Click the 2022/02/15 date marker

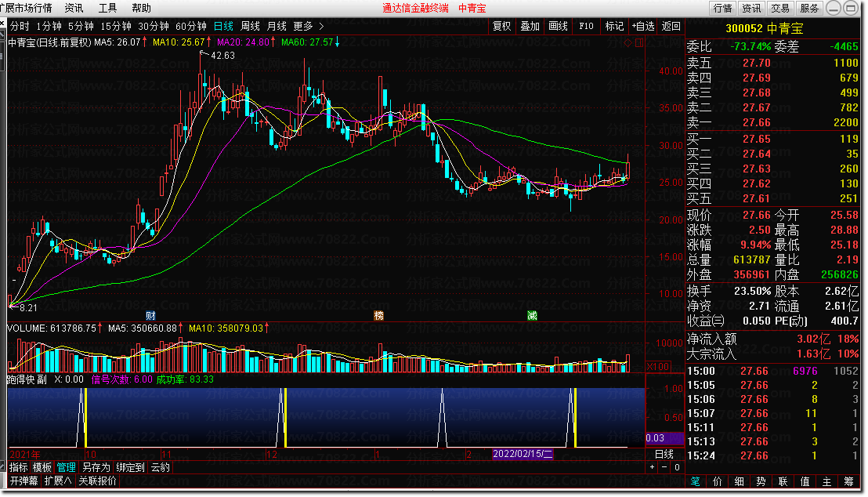(x=523, y=454)
